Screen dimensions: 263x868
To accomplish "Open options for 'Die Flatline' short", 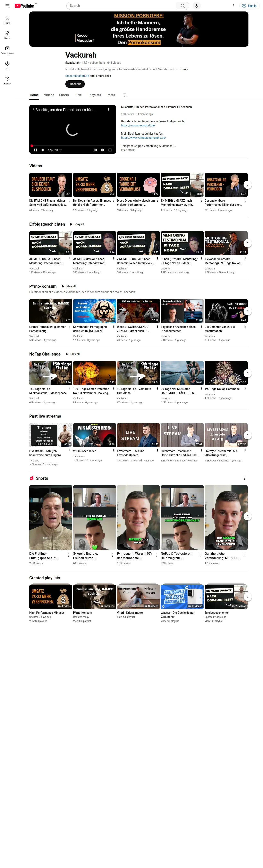I will click(x=69, y=555).
